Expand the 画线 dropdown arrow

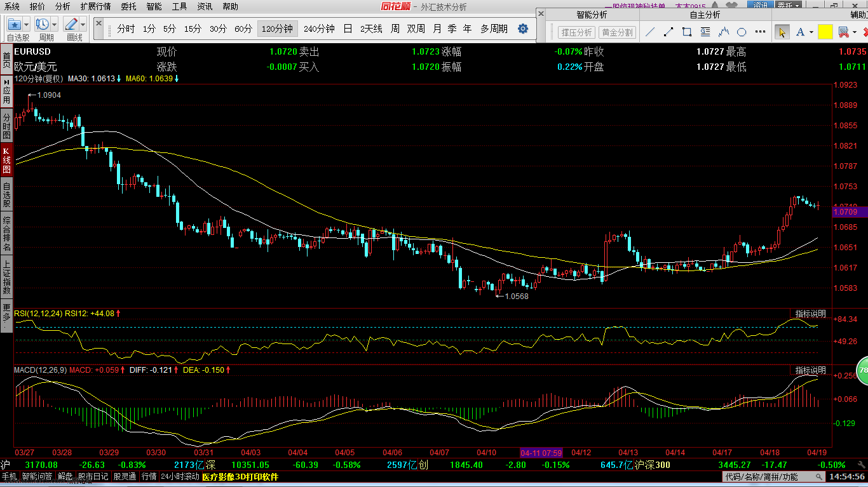click(x=83, y=24)
